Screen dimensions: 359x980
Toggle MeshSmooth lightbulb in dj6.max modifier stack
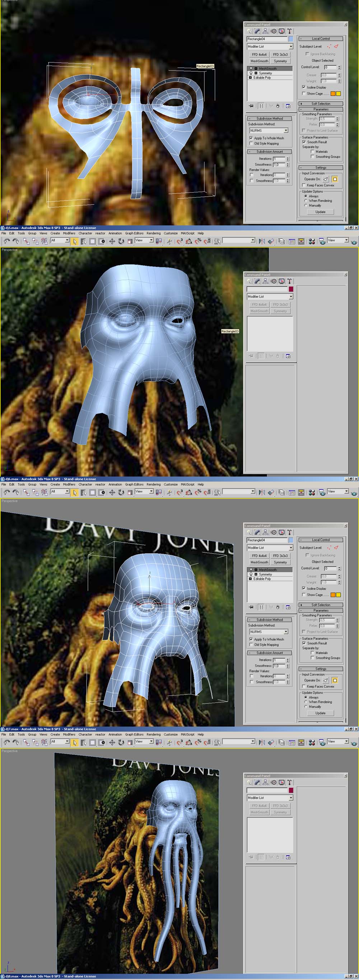click(251, 569)
